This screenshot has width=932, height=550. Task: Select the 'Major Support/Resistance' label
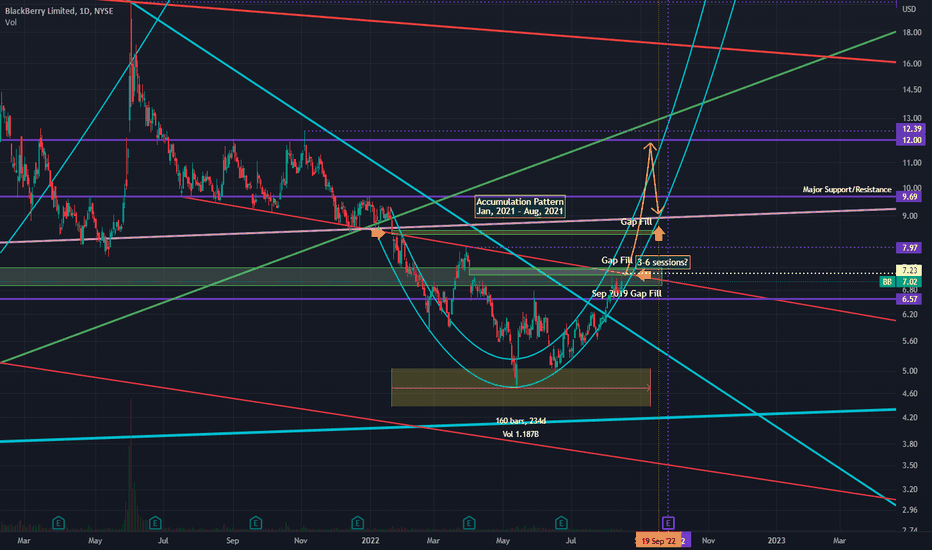click(x=847, y=190)
